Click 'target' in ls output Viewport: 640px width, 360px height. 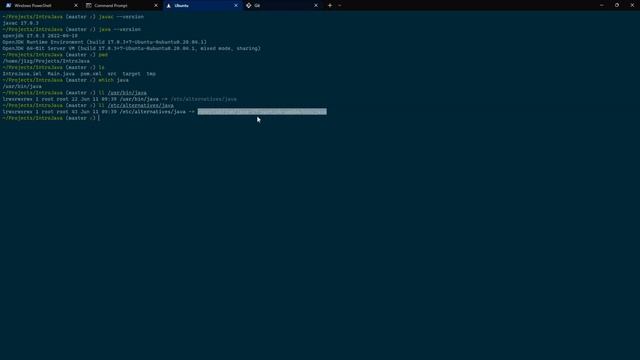pos(131,74)
